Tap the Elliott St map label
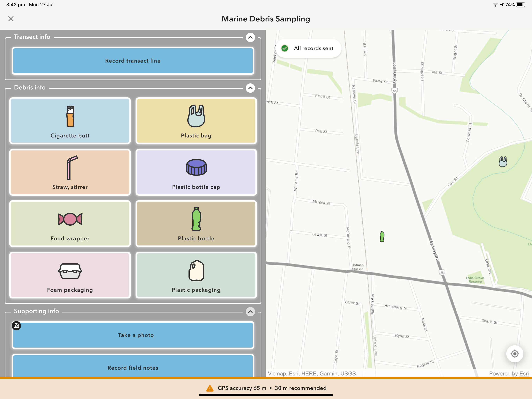 [x=322, y=96]
